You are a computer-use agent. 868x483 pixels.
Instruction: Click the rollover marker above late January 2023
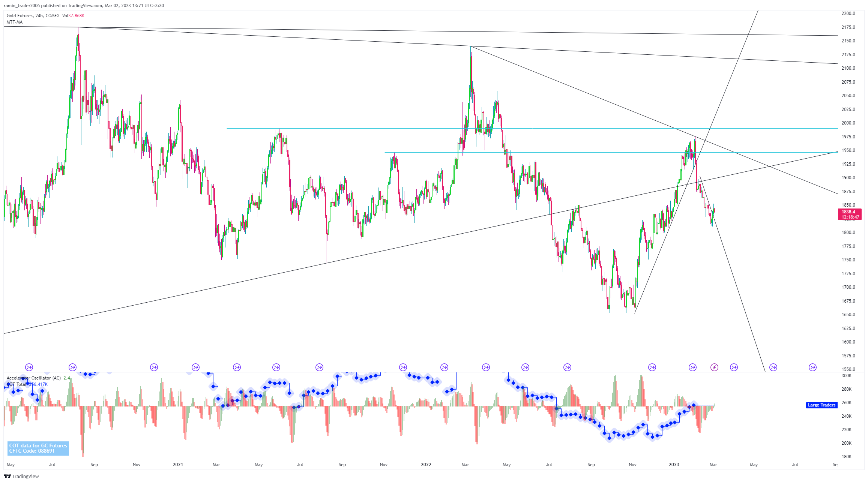692,367
